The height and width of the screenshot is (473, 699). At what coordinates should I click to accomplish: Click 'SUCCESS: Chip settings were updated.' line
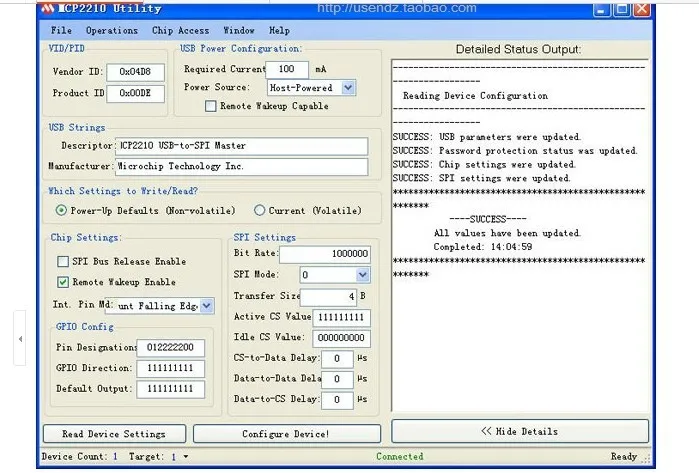484,165
